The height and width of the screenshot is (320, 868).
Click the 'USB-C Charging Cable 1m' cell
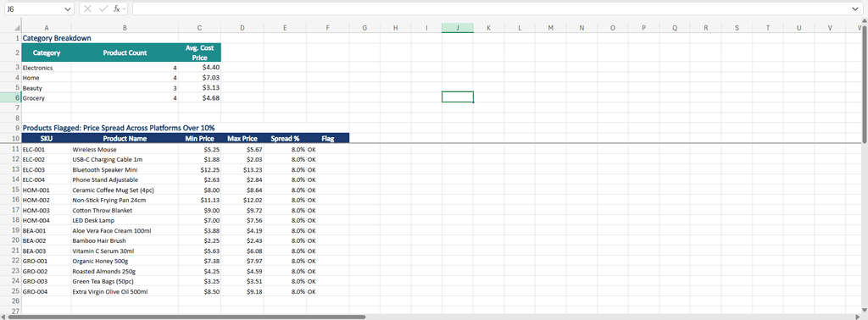pyautogui.click(x=125, y=160)
